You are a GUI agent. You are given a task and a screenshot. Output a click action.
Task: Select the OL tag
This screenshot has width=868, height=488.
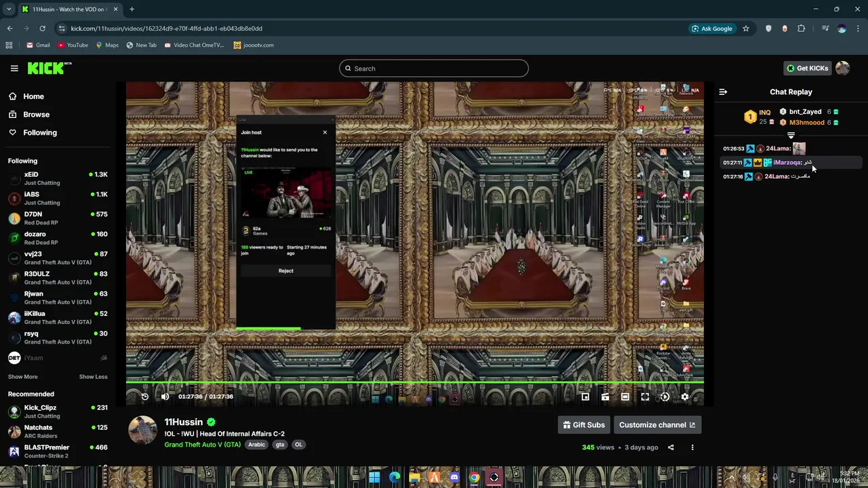pyautogui.click(x=298, y=445)
